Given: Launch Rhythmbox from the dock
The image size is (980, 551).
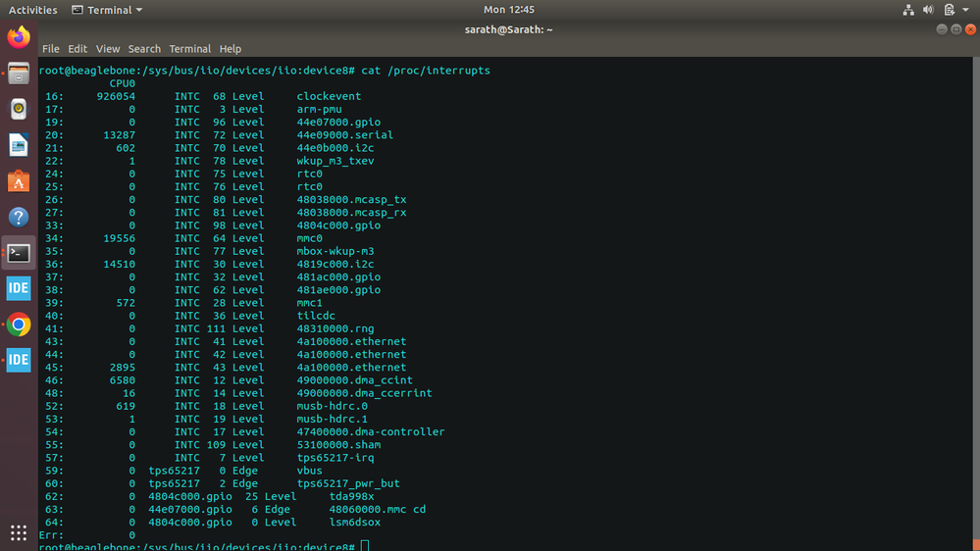Looking at the screenshot, I should 18,110.
